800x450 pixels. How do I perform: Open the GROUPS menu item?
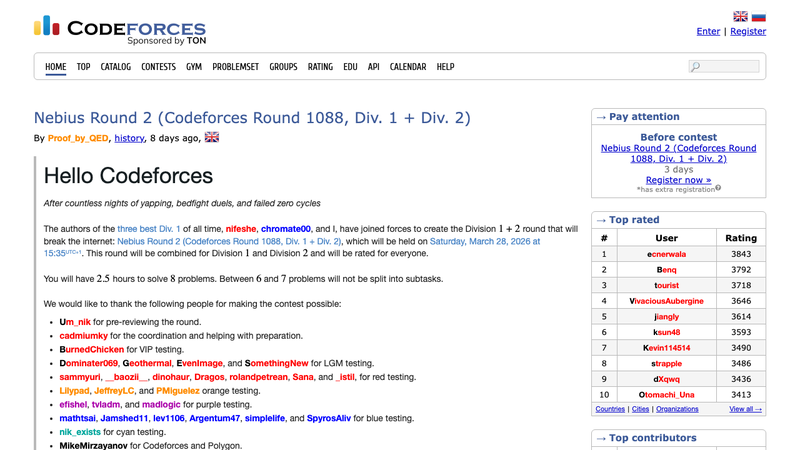click(283, 67)
